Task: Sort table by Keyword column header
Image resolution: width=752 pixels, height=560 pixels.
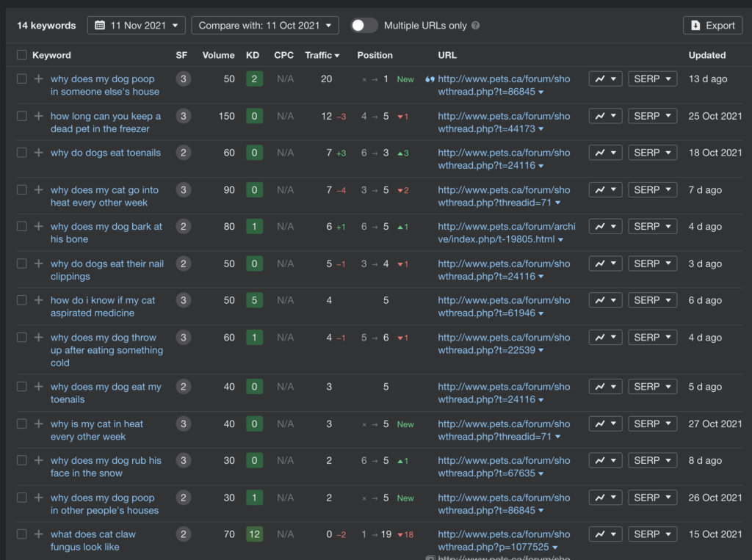Action: tap(51, 55)
